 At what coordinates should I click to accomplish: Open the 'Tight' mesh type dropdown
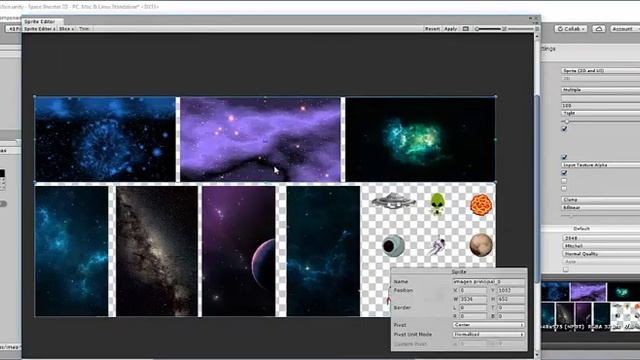coord(600,113)
